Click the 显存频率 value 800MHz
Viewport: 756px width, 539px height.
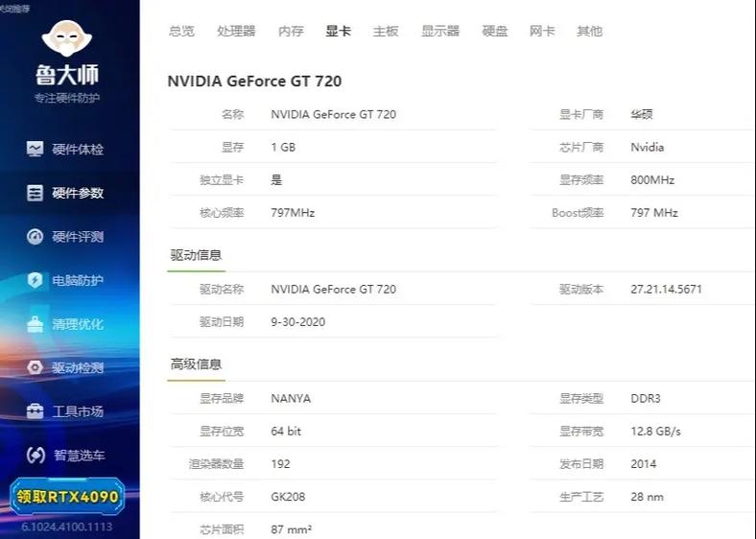pyautogui.click(x=652, y=180)
